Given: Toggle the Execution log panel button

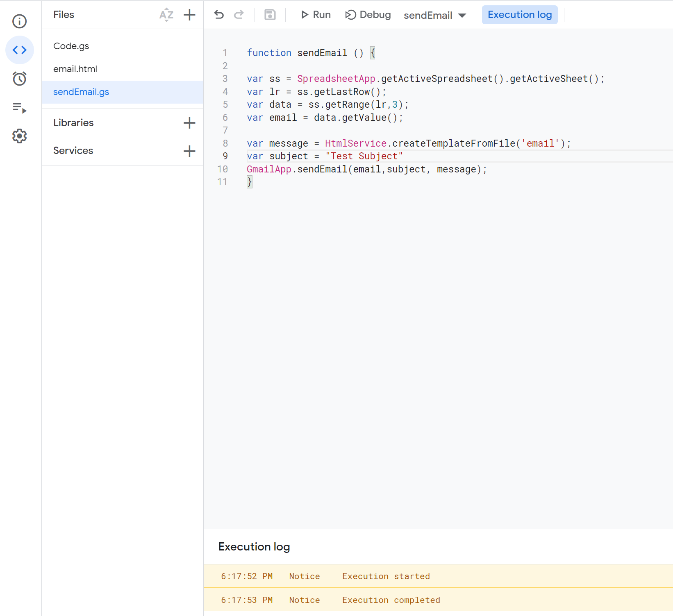Looking at the screenshot, I should pyautogui.click(x=519, y=15).
